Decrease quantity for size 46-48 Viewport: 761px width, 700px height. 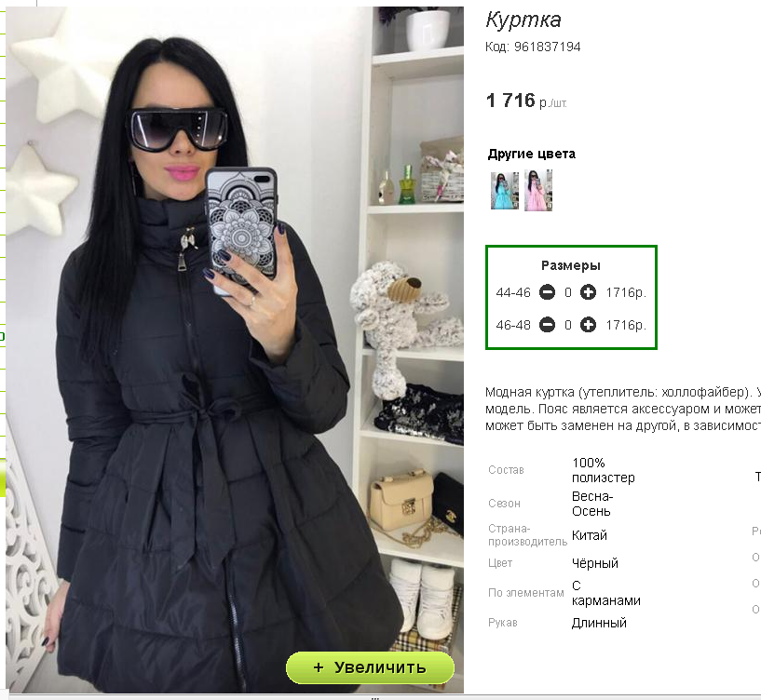[547, 325]
